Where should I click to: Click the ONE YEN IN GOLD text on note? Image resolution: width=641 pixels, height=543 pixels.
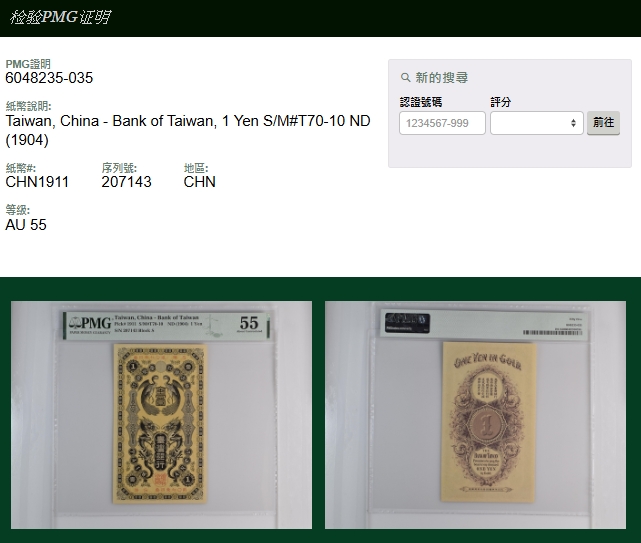[488, 361]
